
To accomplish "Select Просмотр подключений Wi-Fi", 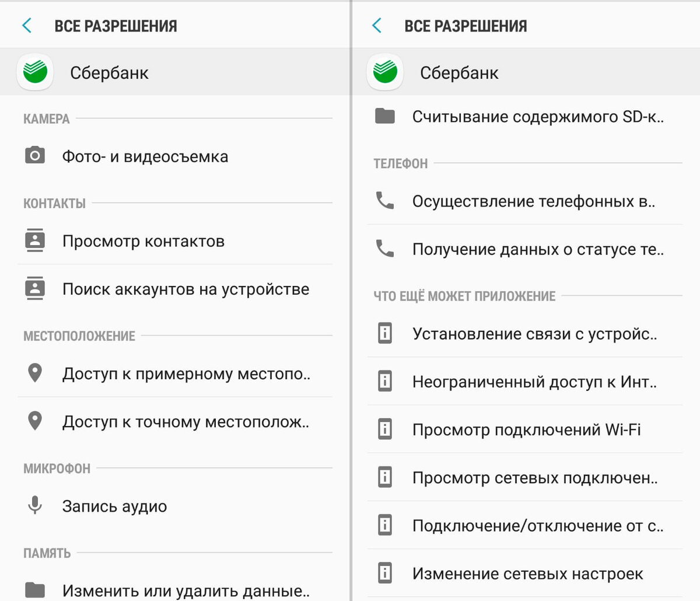I will pyautogui.click(x=525, y=429).
